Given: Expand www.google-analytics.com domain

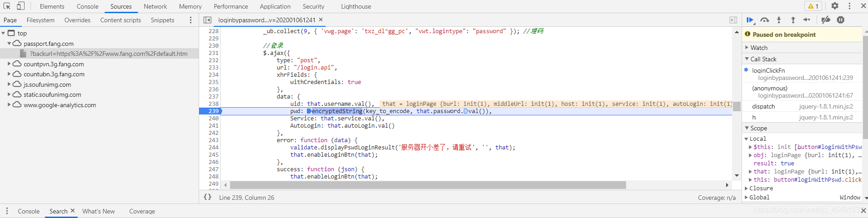Looking at the screenshot, I should [x=9, y=105].
